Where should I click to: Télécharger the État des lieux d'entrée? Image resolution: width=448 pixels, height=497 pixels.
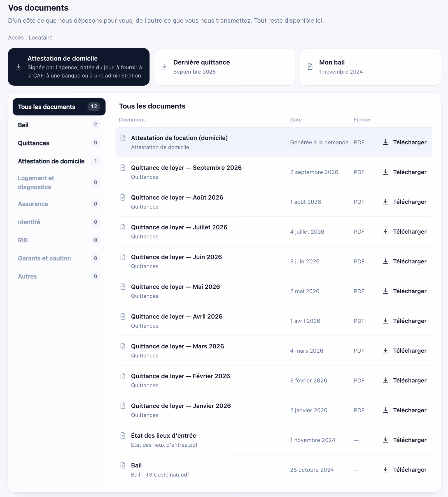coord(405,440)
